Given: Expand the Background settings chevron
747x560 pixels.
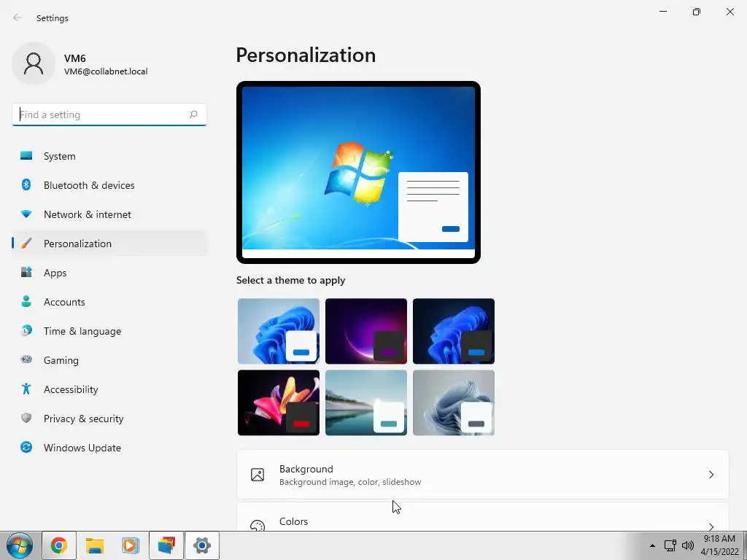Looking at the screenshot, I should pos(711,475).
